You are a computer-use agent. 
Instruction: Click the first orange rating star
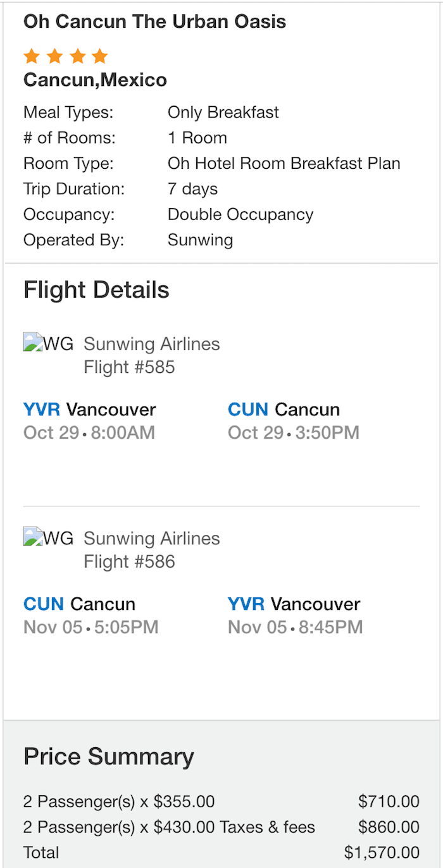click(32, 56)
